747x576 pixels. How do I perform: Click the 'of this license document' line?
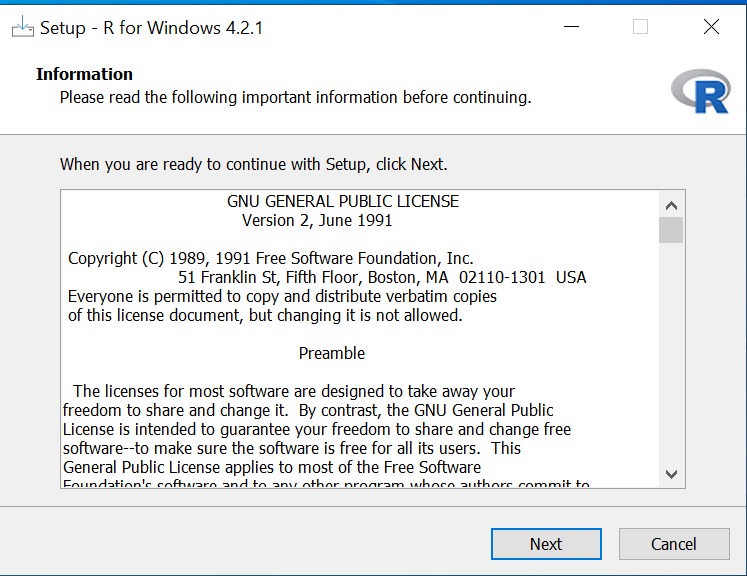[x=265, y=315]
